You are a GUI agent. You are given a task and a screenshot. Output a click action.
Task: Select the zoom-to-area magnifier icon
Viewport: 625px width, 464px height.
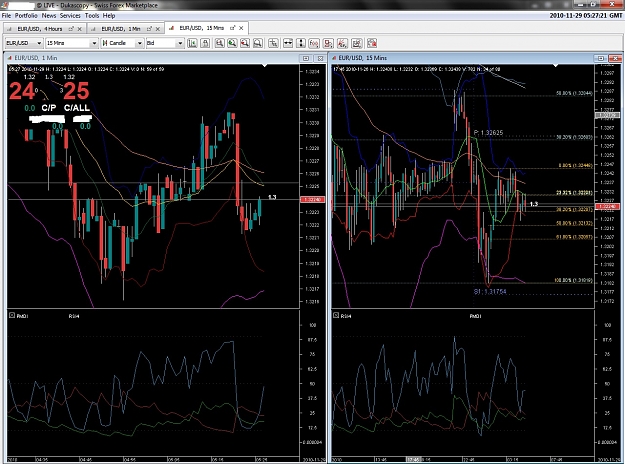tap(258, 43)
